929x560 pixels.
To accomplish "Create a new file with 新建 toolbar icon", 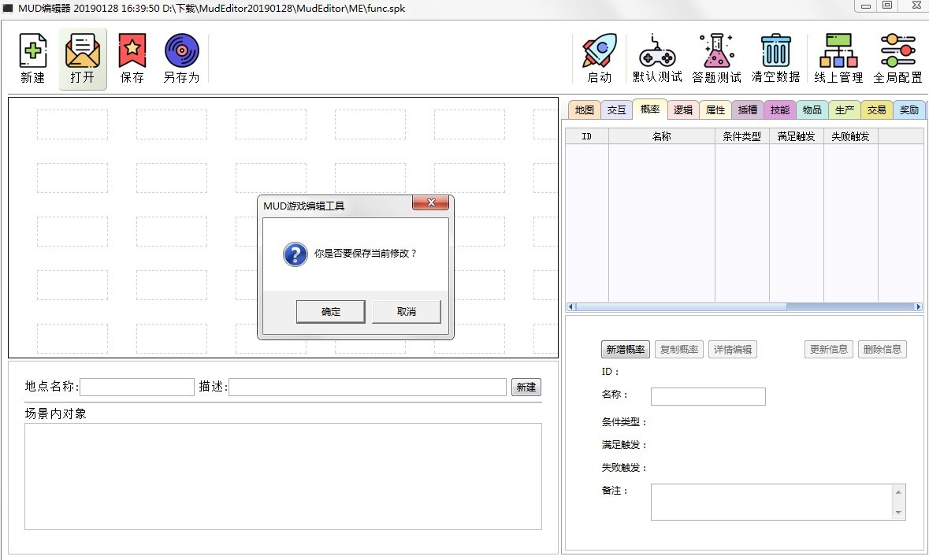I will click(x=32, y=57).
